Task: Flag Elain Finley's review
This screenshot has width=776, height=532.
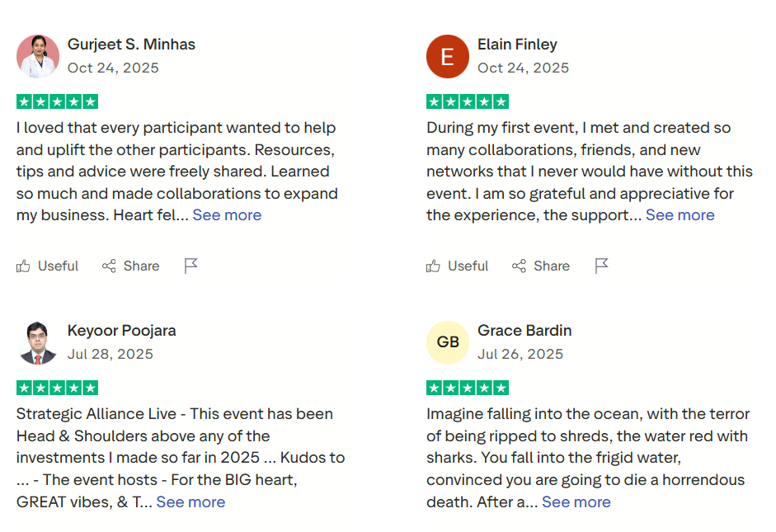Action: [601, 266]
